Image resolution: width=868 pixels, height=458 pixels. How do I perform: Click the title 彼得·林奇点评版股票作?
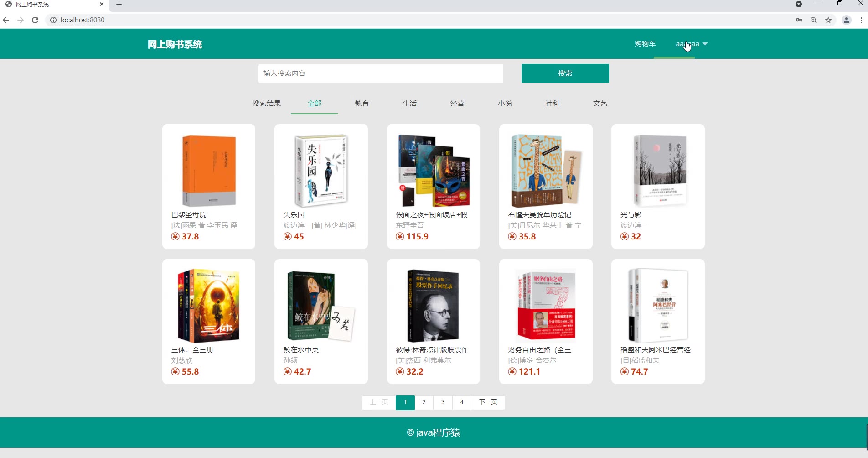(x=432, y=349)
